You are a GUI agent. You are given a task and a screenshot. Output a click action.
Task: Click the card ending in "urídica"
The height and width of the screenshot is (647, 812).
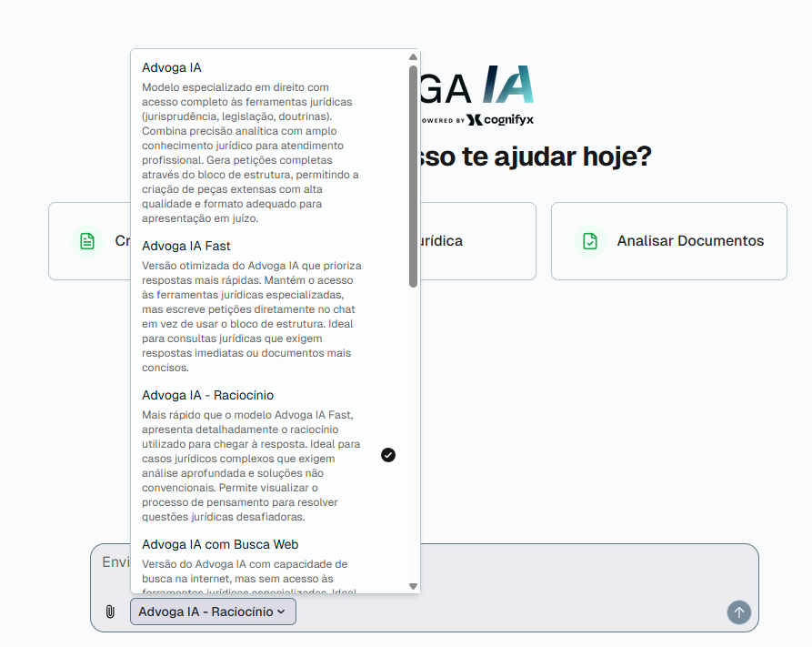click(x=477, y=241)
